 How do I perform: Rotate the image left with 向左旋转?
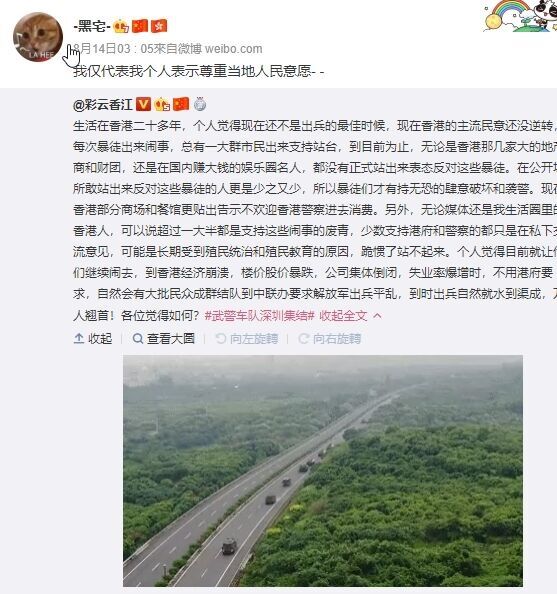pos(247,338)
